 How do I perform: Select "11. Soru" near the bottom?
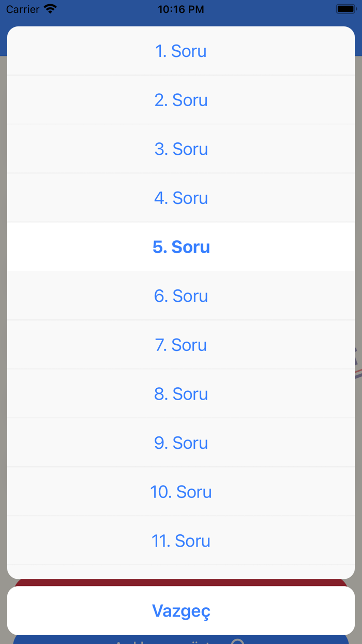click(x=181, y=540)
